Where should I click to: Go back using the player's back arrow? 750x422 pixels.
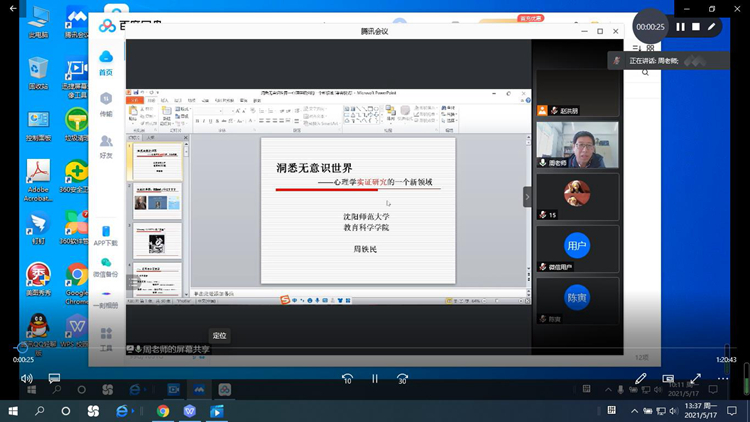(13, 8)
